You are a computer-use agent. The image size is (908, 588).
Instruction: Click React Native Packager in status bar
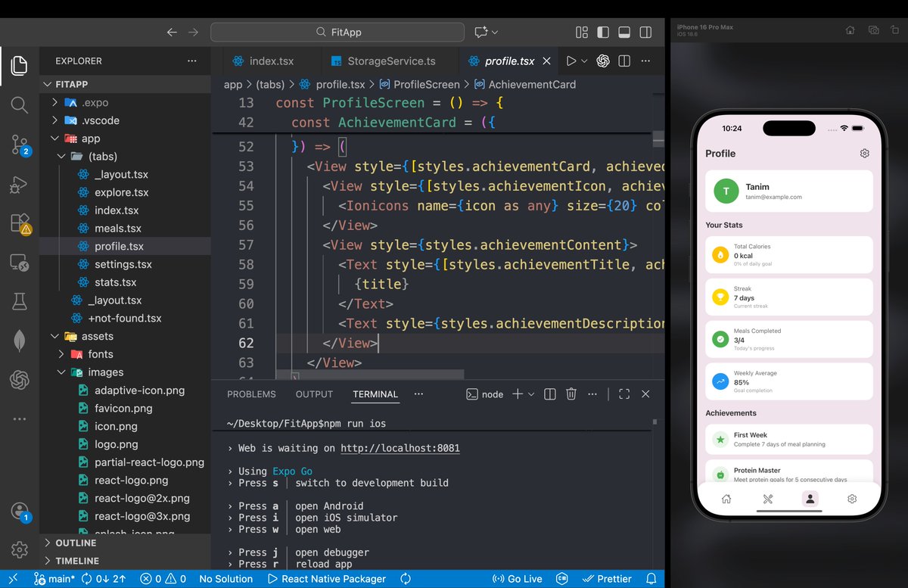click(327, 579)
